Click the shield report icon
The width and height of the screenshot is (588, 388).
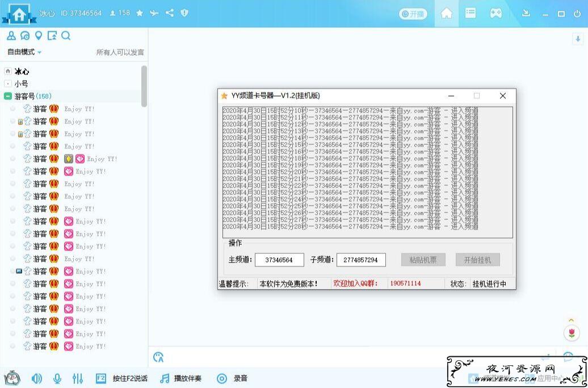184,13
